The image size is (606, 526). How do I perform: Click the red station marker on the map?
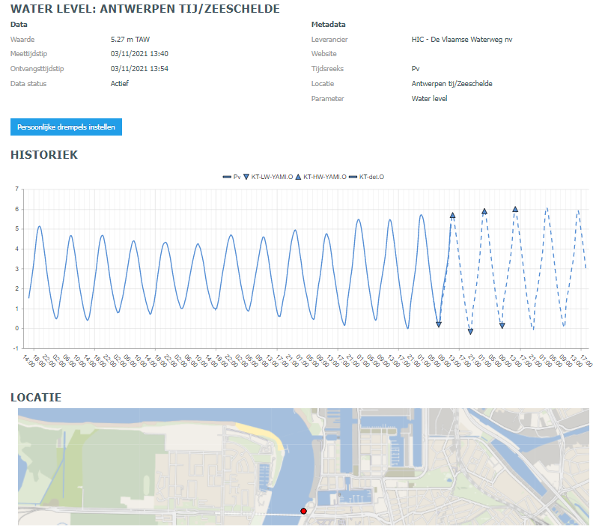click(303, 511)
